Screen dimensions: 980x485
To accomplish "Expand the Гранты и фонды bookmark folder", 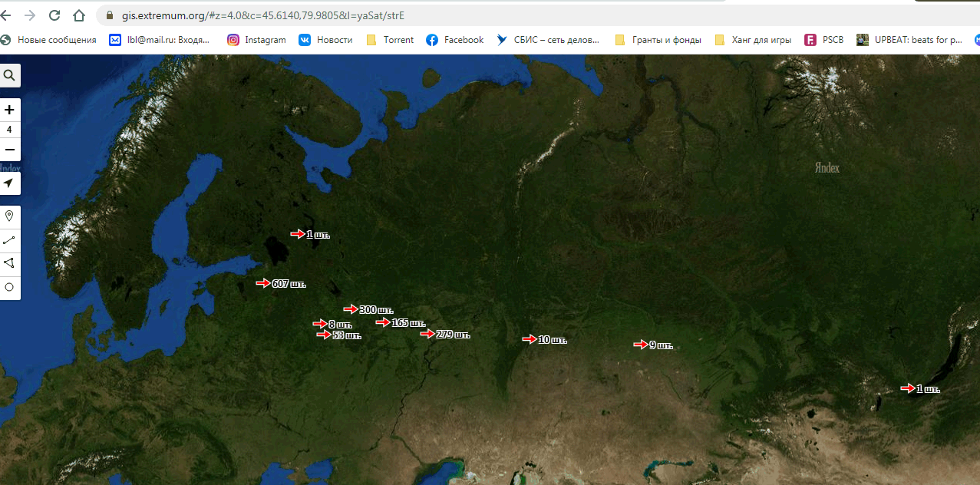I will (658, 40).
